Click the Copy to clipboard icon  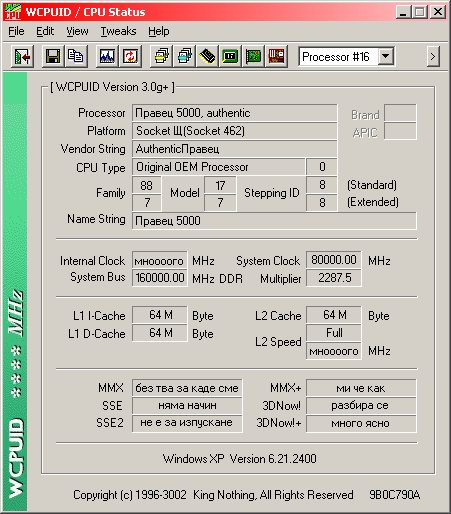(76, 56)
